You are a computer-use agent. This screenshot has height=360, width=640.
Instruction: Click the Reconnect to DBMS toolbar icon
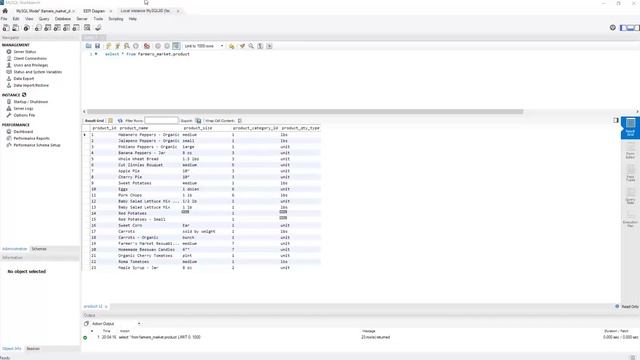[98, 28]
